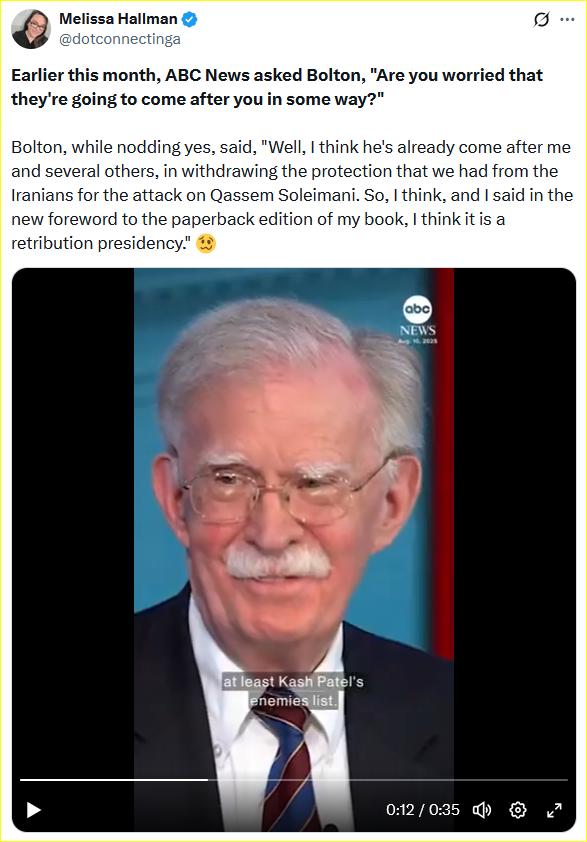587x842 pixels.
Task: Play the Bolton video
Action: click(x=34, y=810)
